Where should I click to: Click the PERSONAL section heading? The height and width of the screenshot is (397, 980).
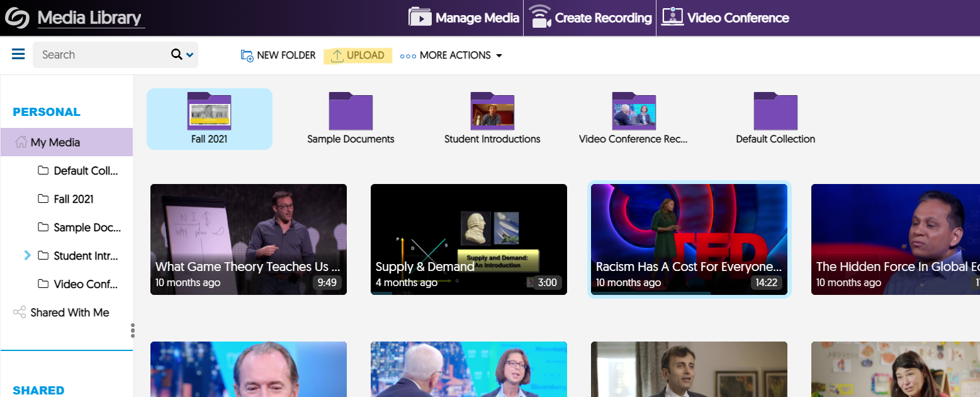pos(47,112)
